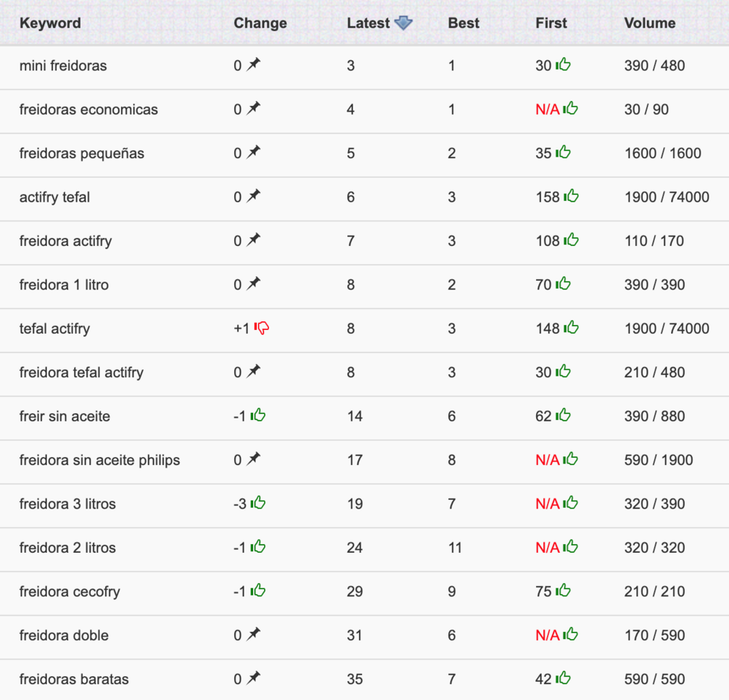
Task: Click volume value '590 / 1900'
Action: pos(659,460)
